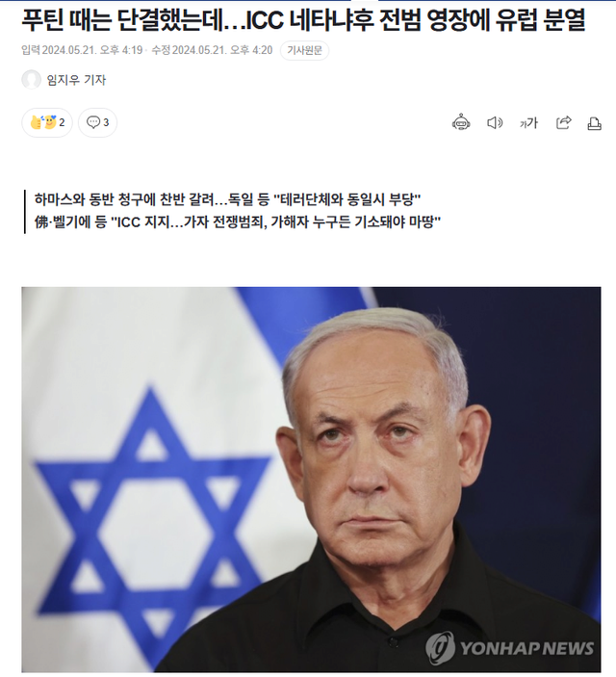The image size is (616, 677).
Task: Click the article photo with flag
Action: pyautogui.click(x=311, y=480)
